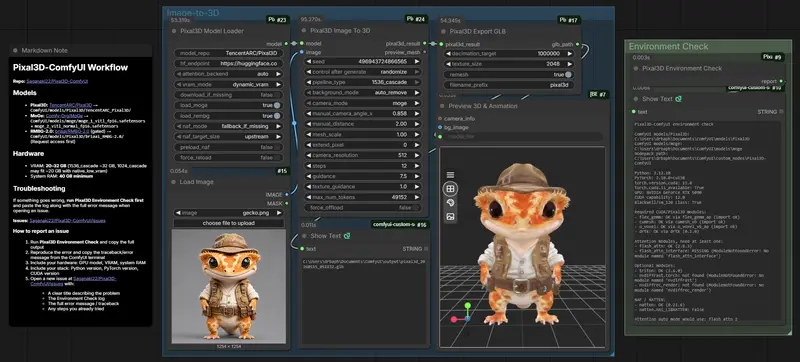Click the Load Image IMAGE output socket
The height and width of the screenshot is (362, 800).
click(x=287, y=194)
